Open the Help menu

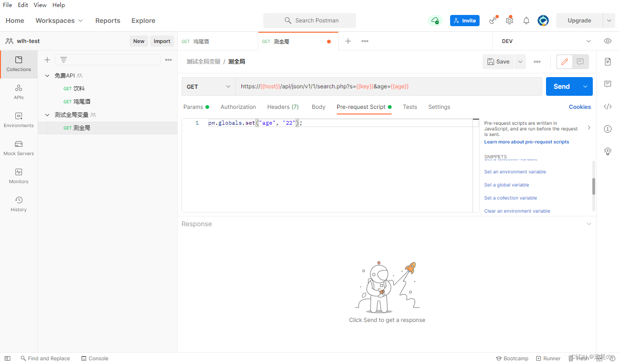58,5
